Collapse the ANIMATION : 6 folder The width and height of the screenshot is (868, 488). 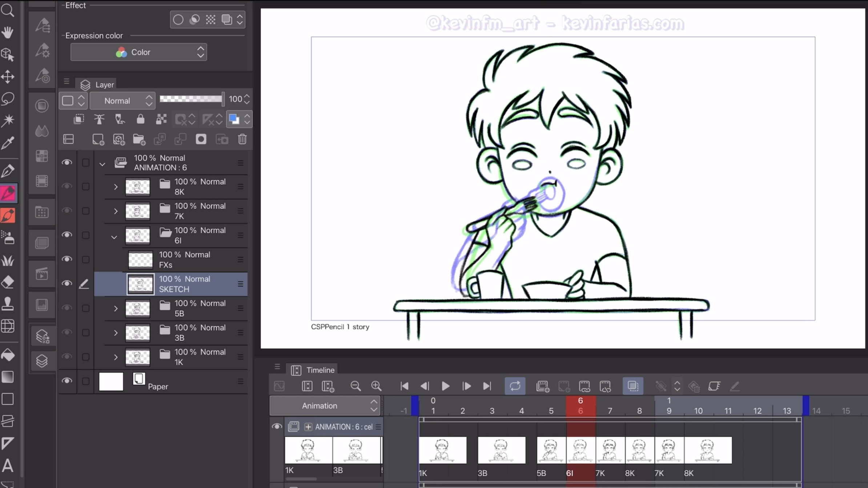(102, 164)
